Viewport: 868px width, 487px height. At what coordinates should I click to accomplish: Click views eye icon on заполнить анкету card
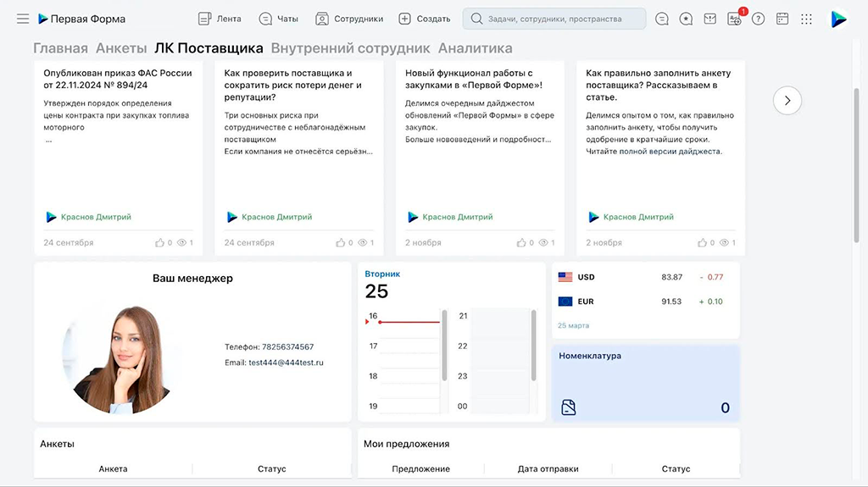(x=724, y=242)
